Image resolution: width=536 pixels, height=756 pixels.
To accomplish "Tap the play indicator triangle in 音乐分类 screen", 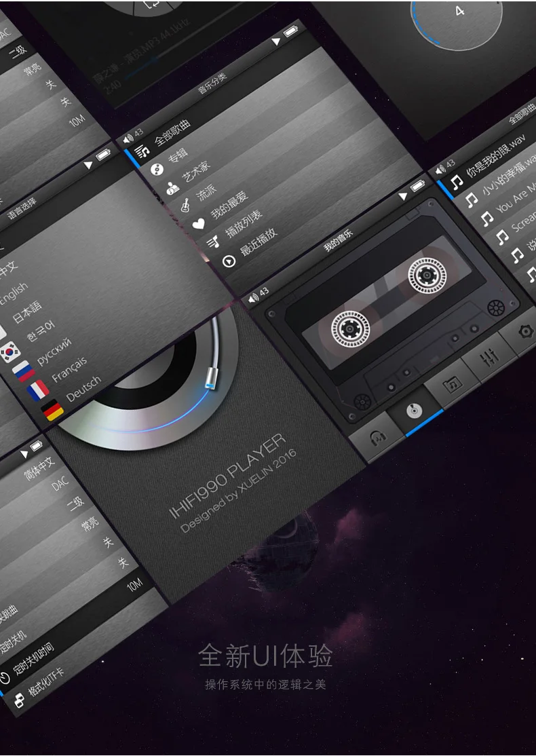I will click(275, 41).
